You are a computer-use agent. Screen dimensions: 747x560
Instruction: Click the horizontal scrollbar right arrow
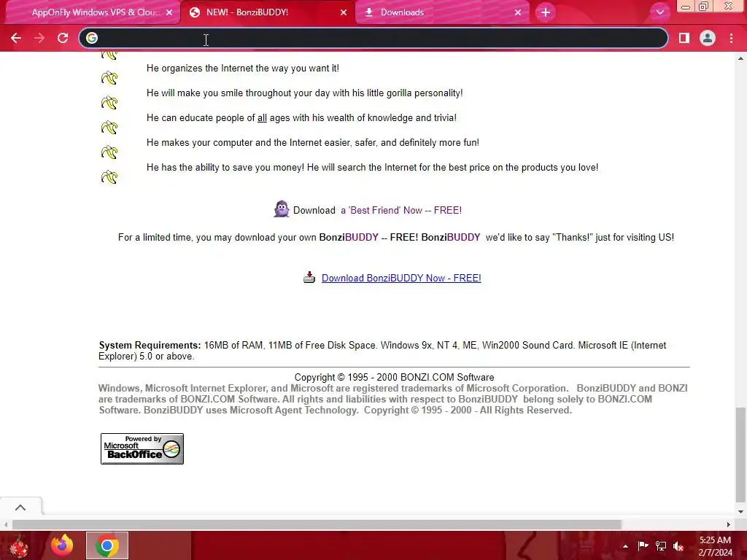pos(729,524)
